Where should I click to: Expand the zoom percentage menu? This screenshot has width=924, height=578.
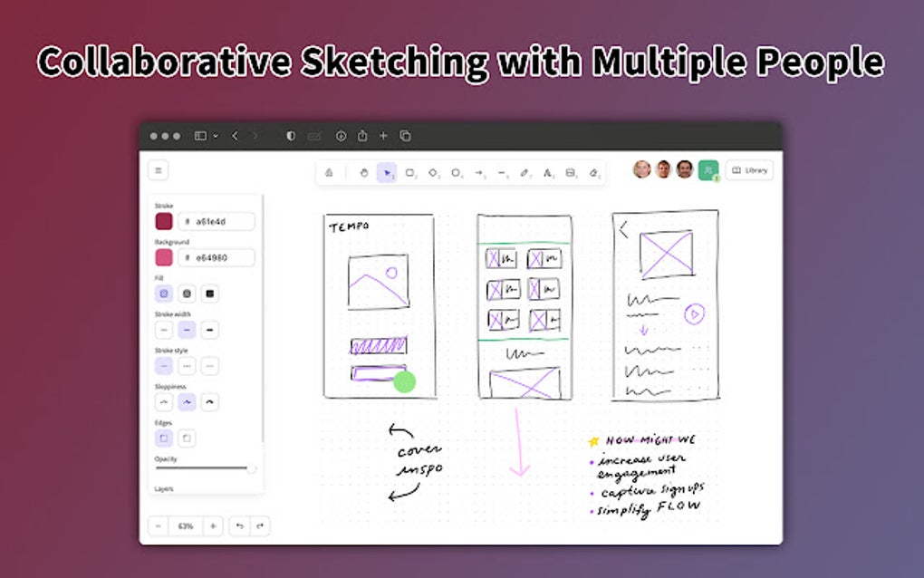pos(185,525)
